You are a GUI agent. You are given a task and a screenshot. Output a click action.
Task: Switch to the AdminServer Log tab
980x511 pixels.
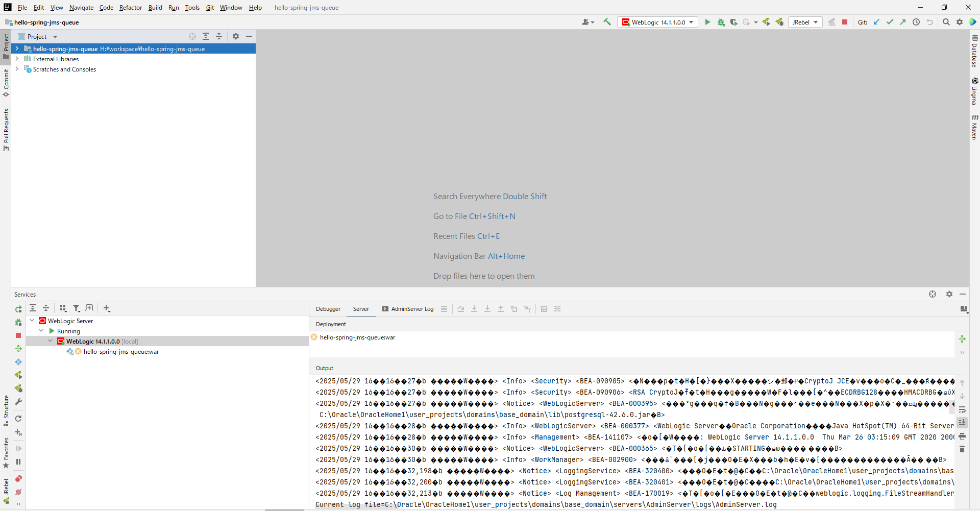tap(408, 309)
